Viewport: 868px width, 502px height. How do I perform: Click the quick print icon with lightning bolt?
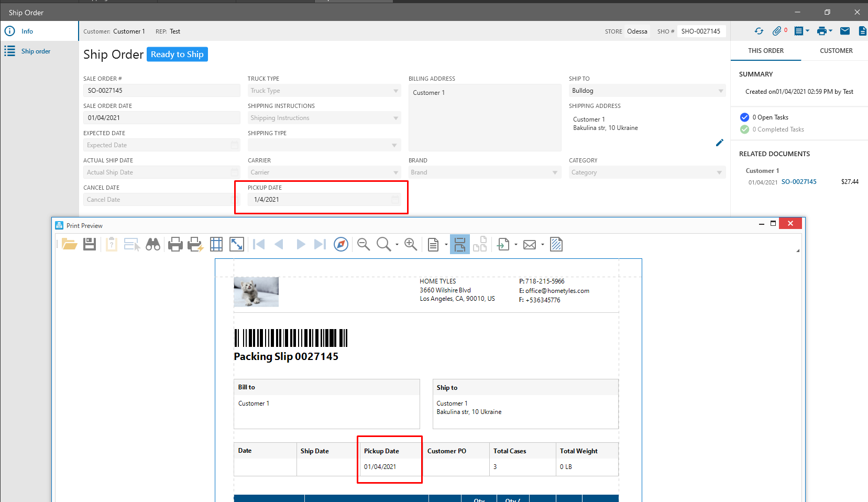pos(195,244)
